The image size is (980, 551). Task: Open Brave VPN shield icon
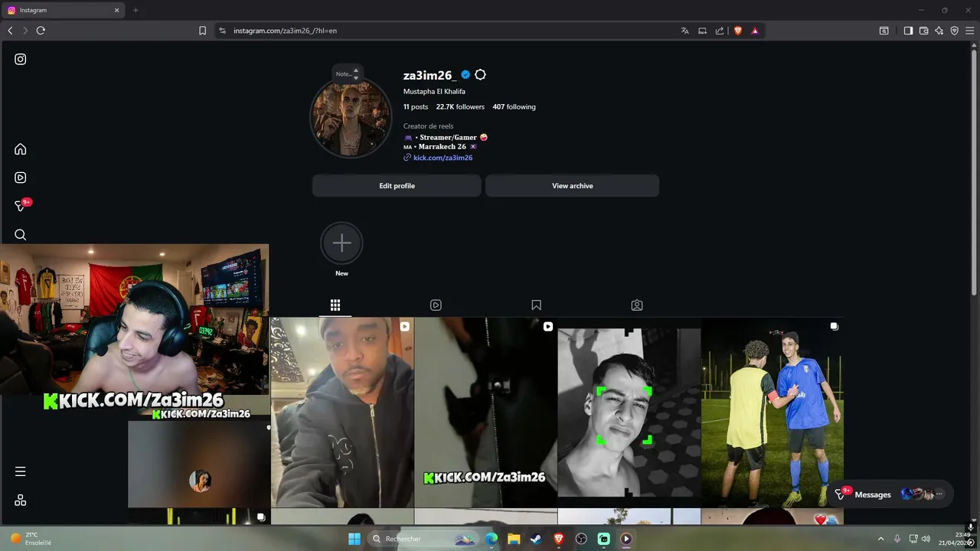coord(954,31)
